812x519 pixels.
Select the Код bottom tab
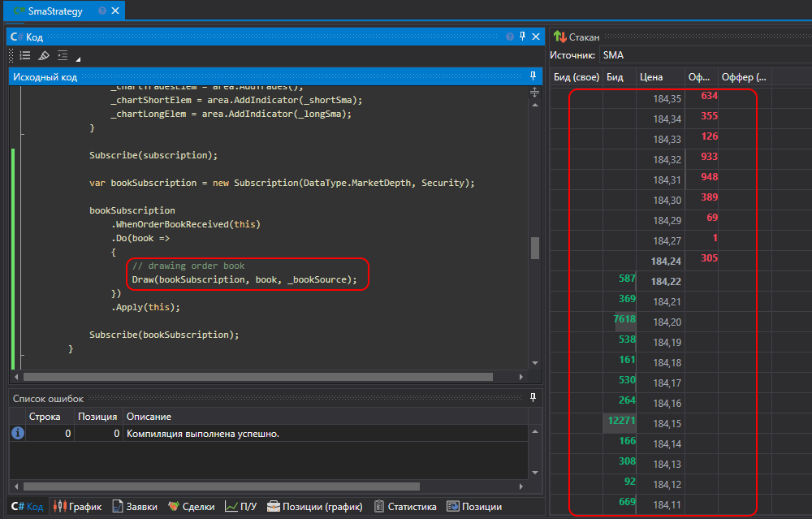tap(28, 507)
